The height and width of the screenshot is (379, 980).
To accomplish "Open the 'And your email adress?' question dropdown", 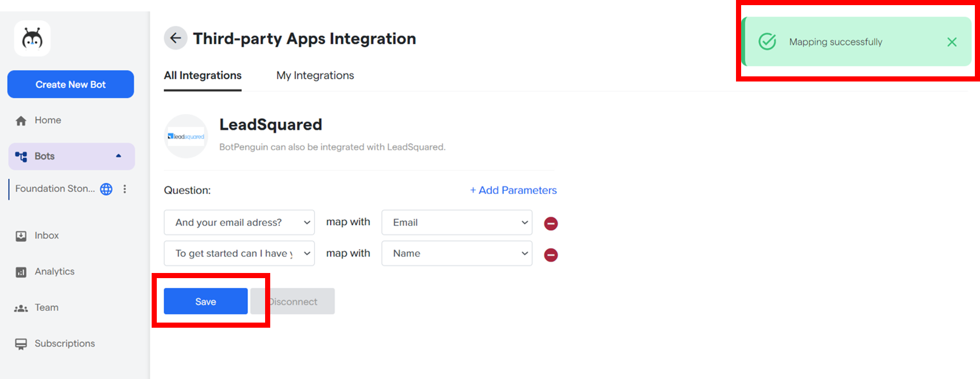I will 239,222.
